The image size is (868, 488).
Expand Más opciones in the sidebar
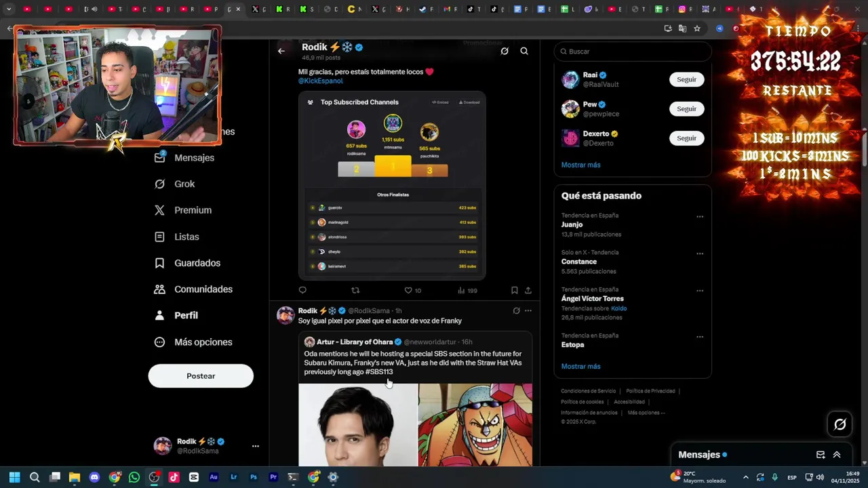click(193, 342)
